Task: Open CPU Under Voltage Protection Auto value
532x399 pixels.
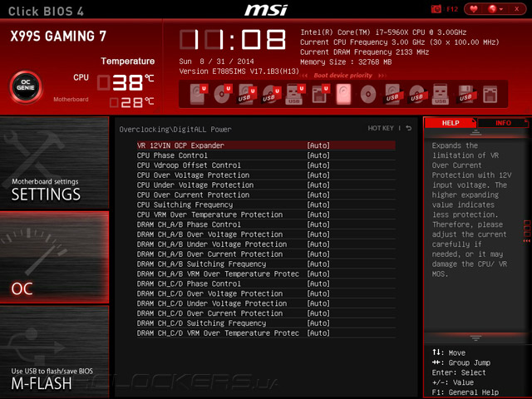Action: pyautogui.click(x=318, y=185)
